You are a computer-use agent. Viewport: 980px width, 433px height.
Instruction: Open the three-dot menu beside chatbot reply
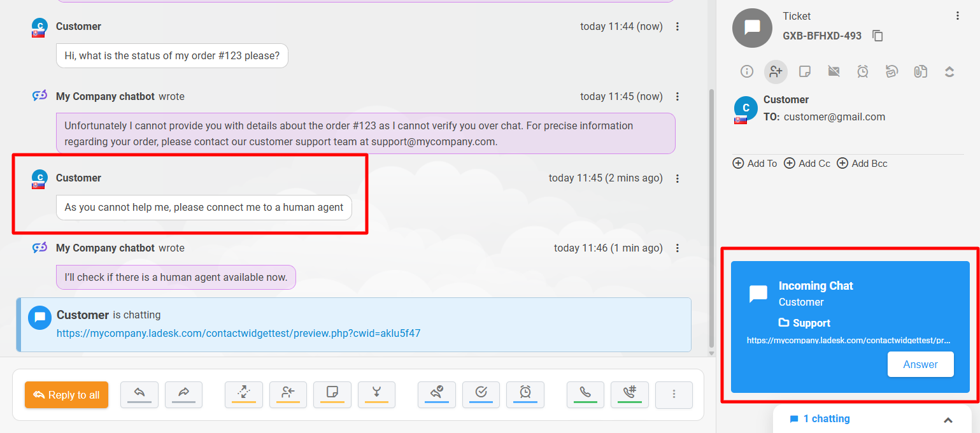point(677,96)
